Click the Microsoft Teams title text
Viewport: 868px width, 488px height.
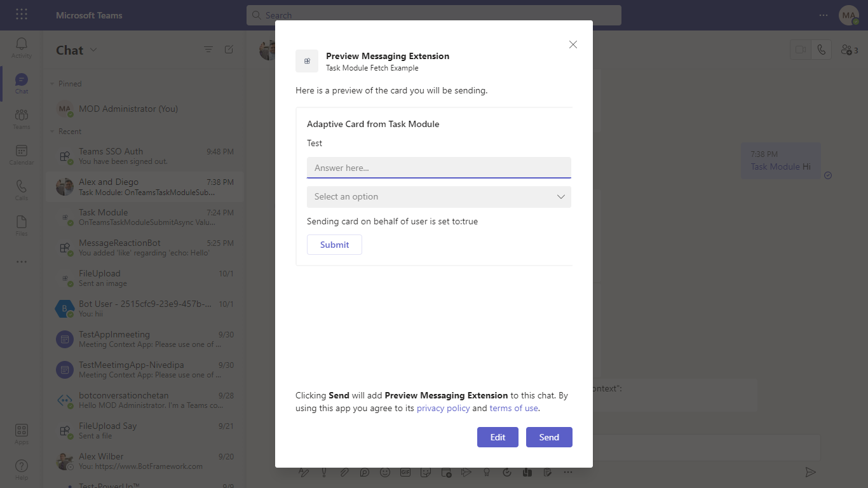point(89,15)
